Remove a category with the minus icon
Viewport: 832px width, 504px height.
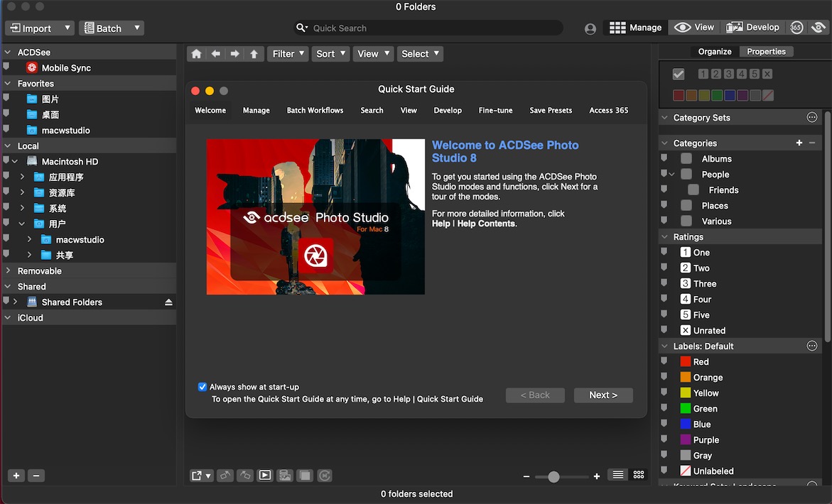[812, 143]
